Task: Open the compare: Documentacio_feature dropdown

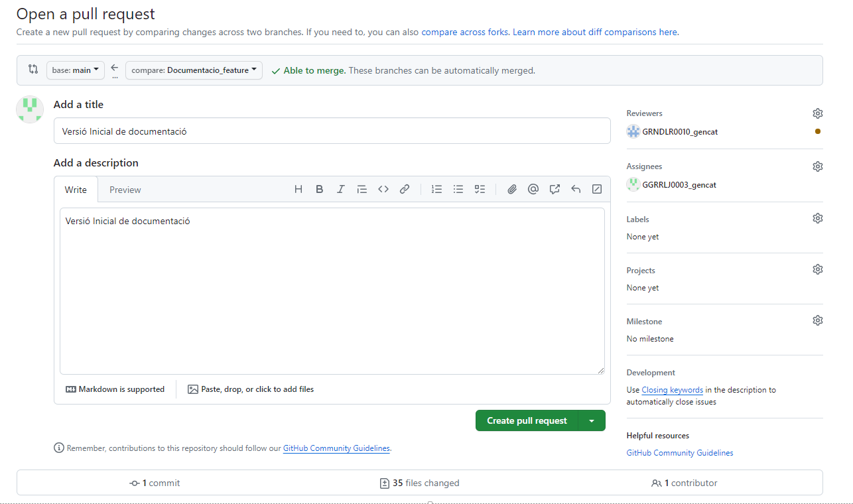Action: pos(194,70)
